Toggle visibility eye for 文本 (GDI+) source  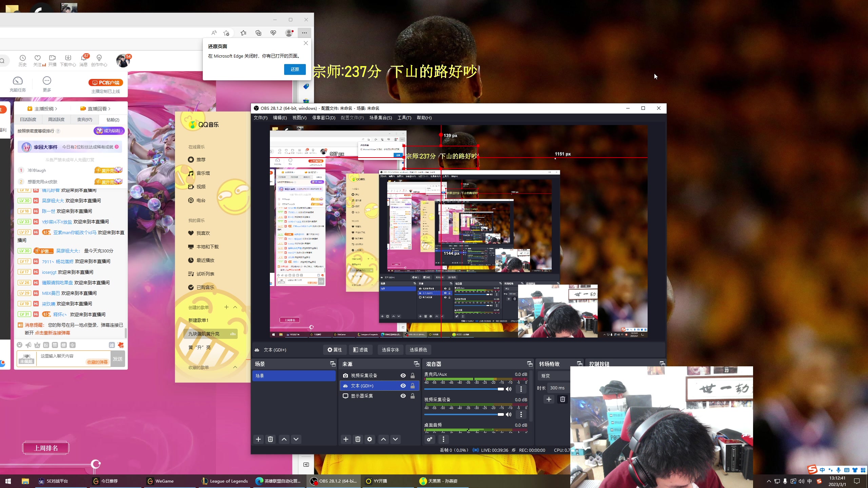[403, 386]
